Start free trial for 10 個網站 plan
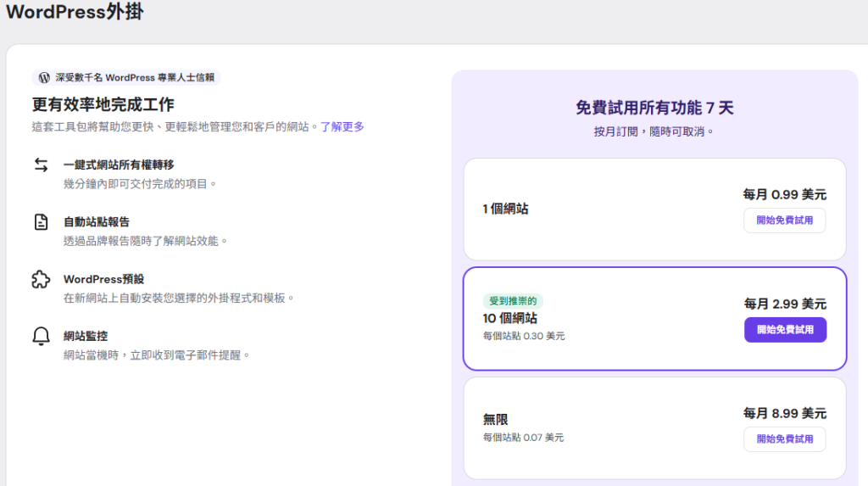Image resolution: width=868 pixels, height=486 pixels. pos(785,330)
